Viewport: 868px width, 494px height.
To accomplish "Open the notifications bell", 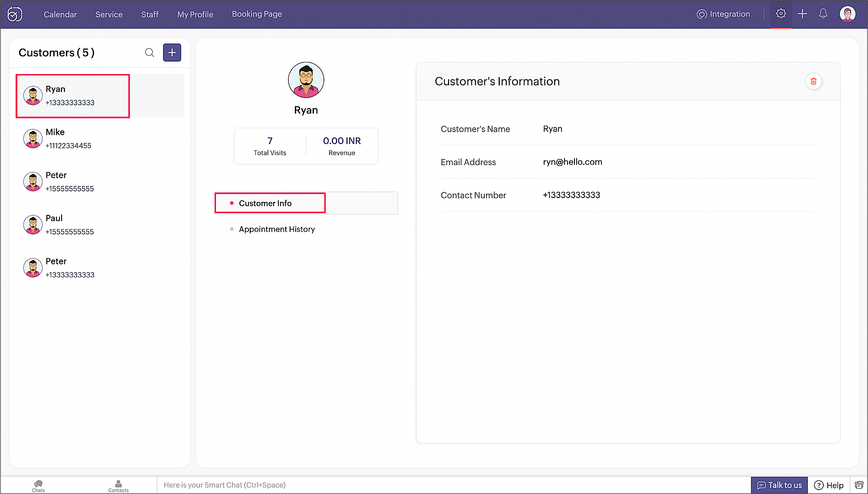I will point(823,14).
